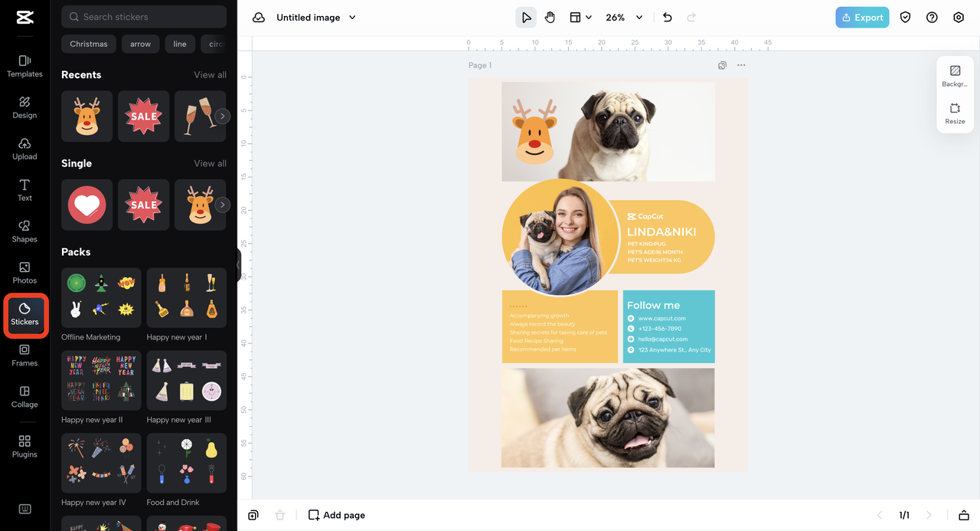Open the Templates panel

click(x=24, y=66)
